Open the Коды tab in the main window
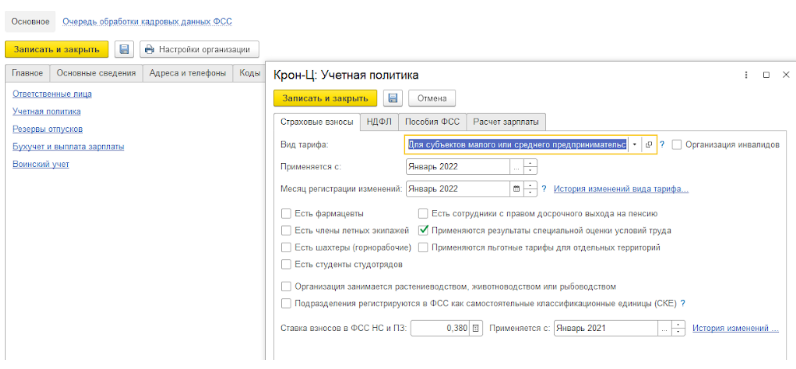 coord(249,73)
